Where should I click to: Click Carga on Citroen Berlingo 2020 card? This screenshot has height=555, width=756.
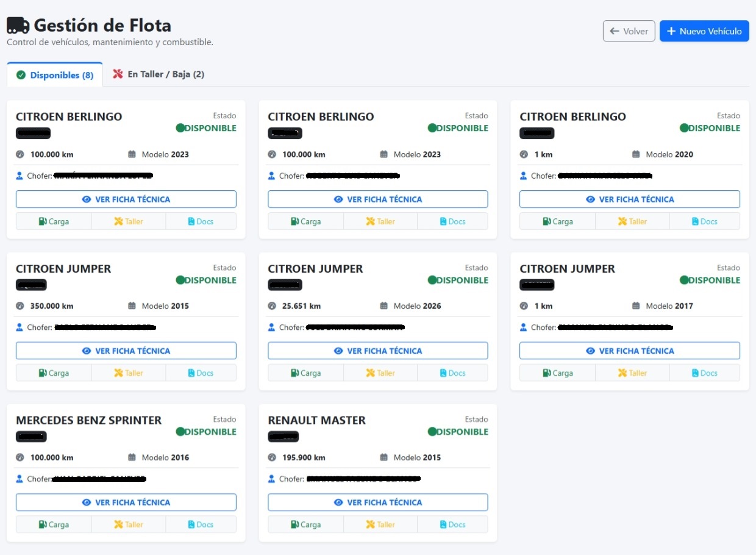coord(558,221)
